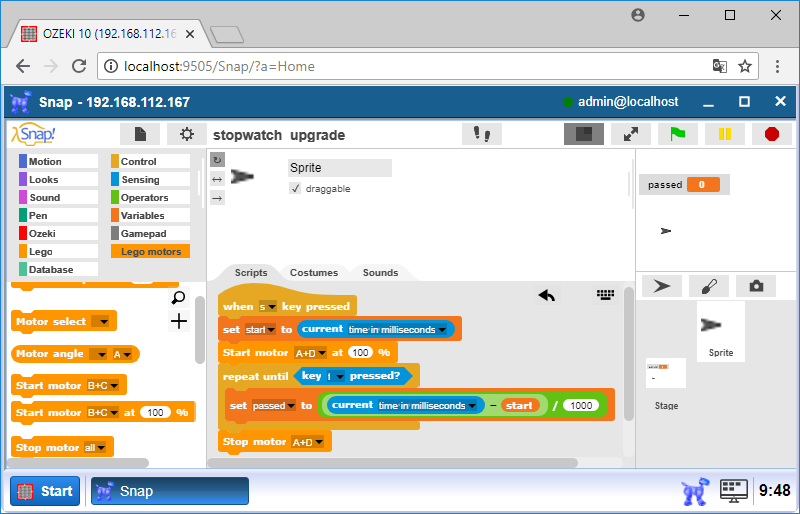The width and height of the screenshot is (800, 514).
Task: Click the blue robot dog tray icon
Action: 695,491
